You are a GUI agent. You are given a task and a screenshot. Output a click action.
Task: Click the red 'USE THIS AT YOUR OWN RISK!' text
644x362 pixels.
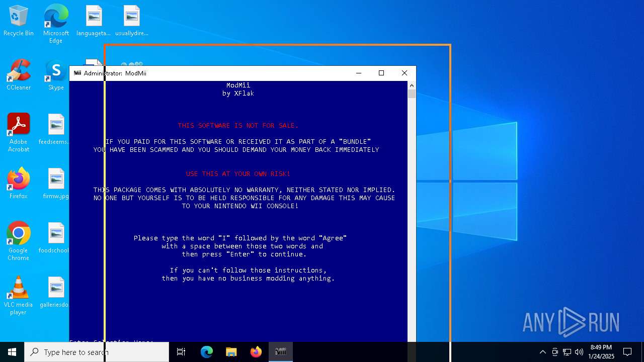238,174
